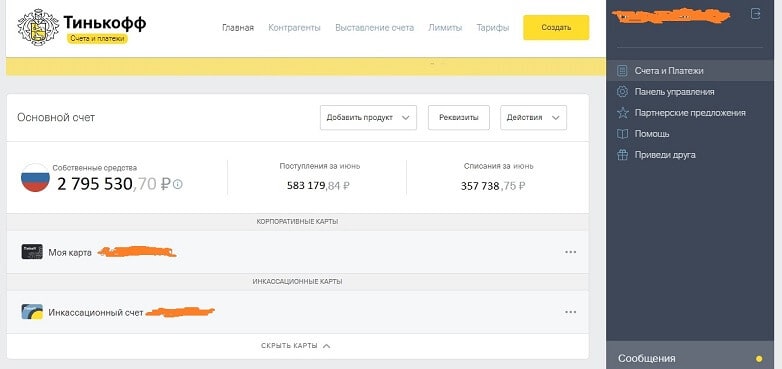Open Счета и Платежи document icon
Viewport: 782px width, 369px height.
coord(622,71)
